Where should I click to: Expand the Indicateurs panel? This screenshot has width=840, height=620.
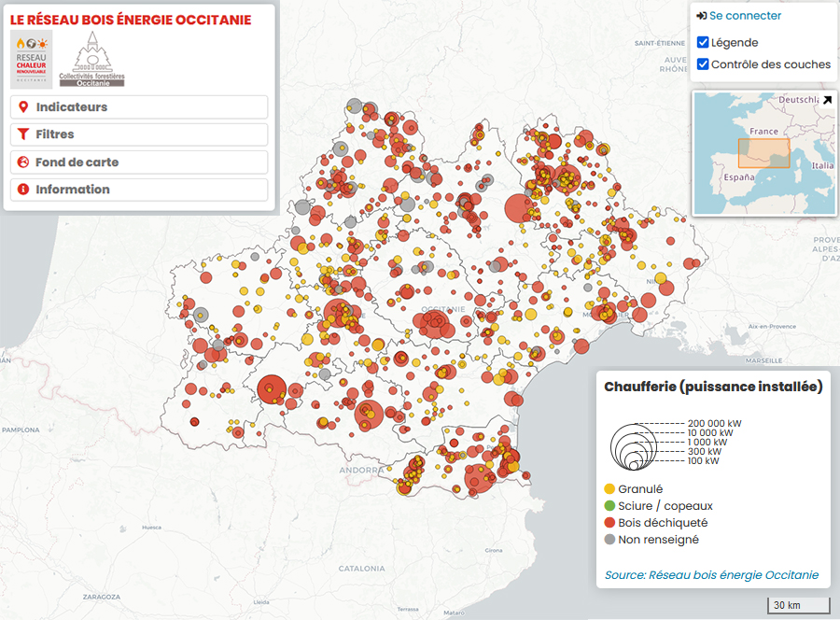[140, 107]
